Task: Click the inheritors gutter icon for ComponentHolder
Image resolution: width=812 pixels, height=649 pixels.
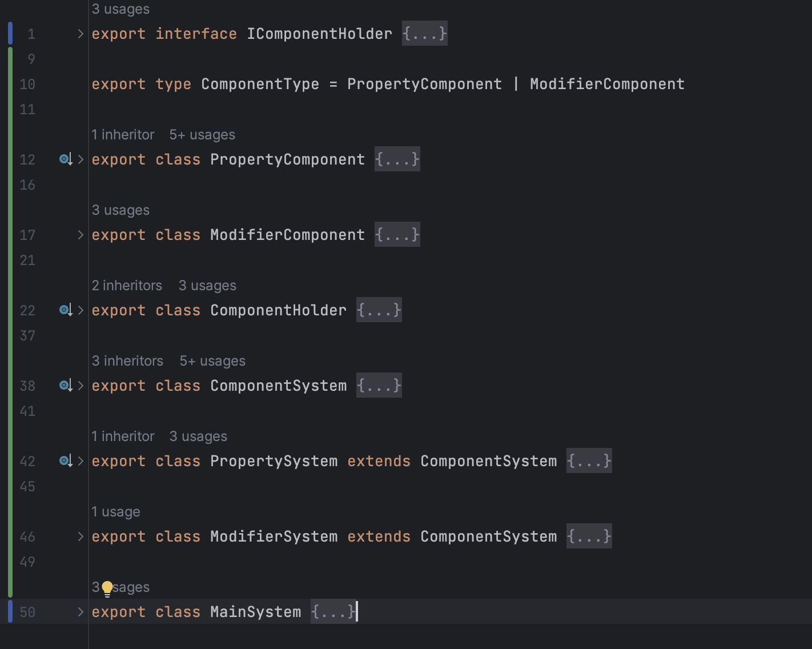Action: (66, 310)
